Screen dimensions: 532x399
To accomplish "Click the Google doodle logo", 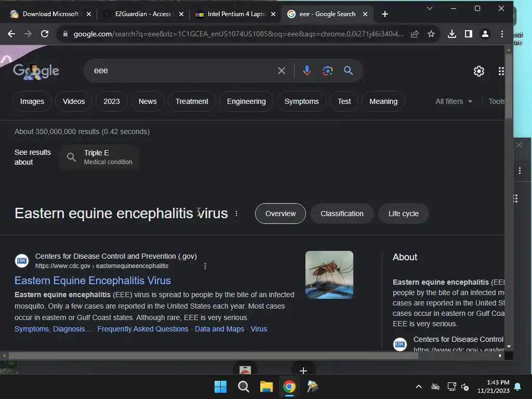I will (36, 71).
